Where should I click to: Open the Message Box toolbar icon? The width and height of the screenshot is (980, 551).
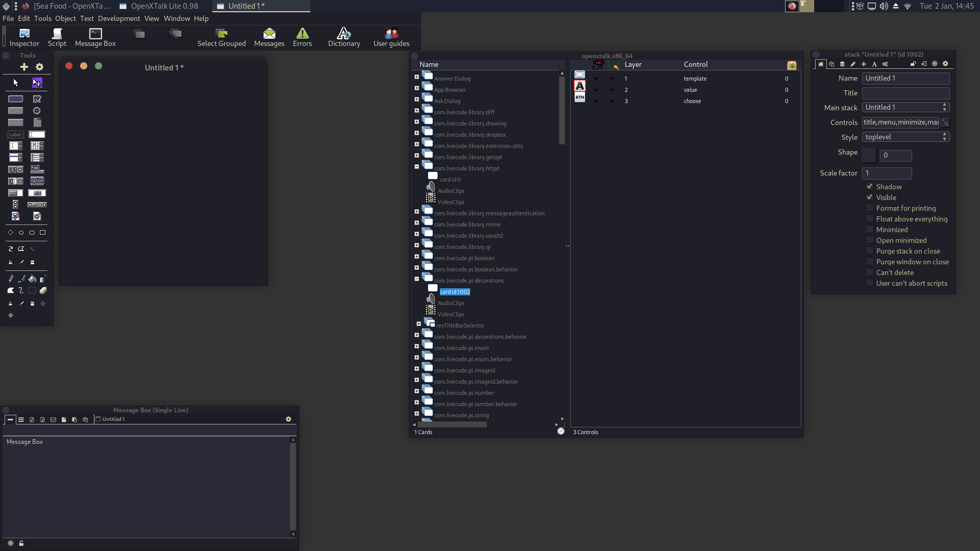(x=95, y=38)
